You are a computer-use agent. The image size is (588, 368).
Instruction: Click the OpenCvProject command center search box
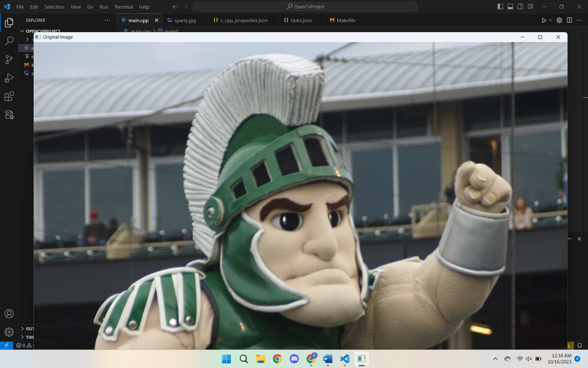point(305,6)
